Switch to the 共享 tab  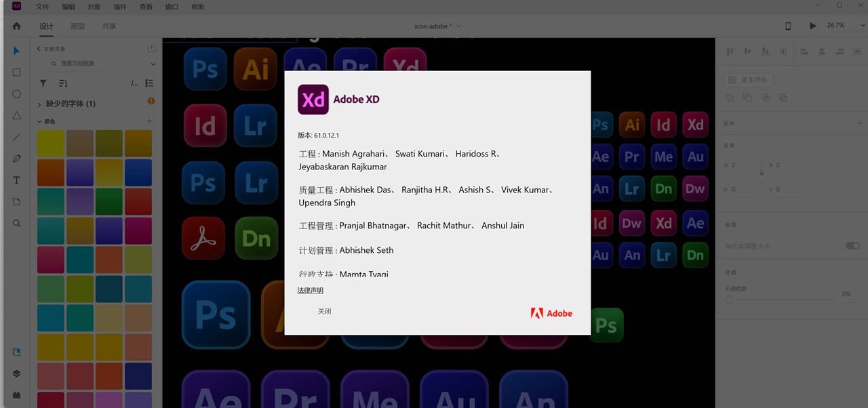point(108,26)
